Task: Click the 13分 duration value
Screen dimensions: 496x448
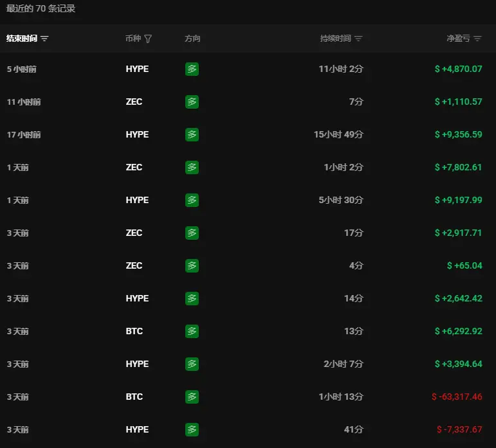Action: tap(354, 331)
